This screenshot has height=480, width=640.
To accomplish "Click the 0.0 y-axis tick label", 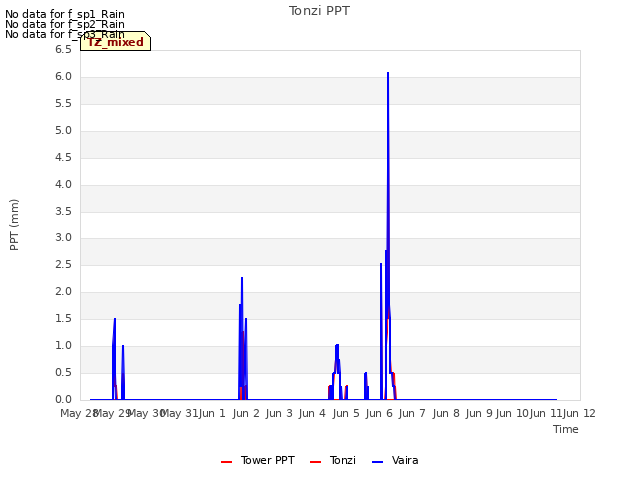I will (x=63, y=399).
